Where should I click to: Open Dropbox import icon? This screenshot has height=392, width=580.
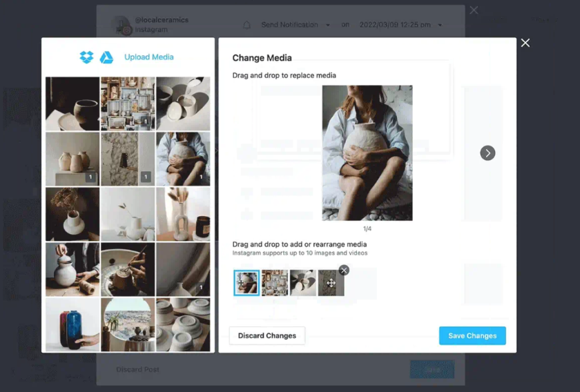tap(86, 57)
